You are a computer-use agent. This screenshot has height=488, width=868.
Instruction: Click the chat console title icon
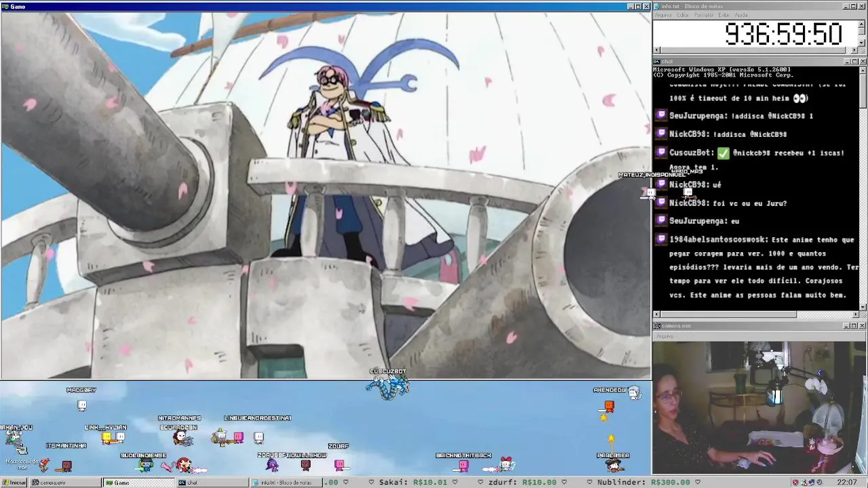657,62
